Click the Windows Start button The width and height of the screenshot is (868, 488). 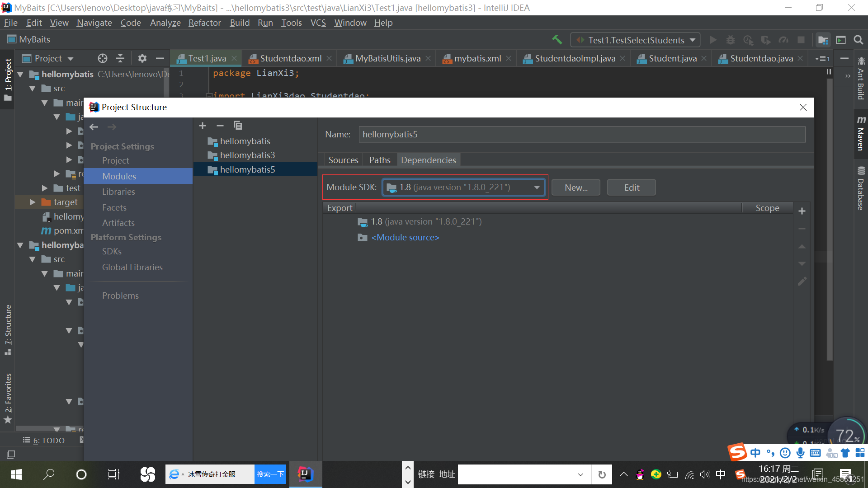point(16,474)
